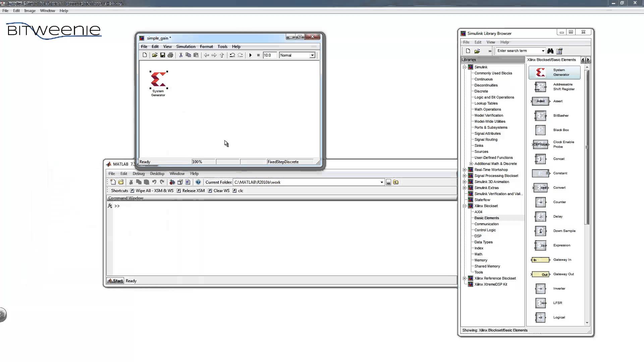Click the Gateway Out block icon
The height and width of the screenshot is (362, 644).
coord(540,274)
